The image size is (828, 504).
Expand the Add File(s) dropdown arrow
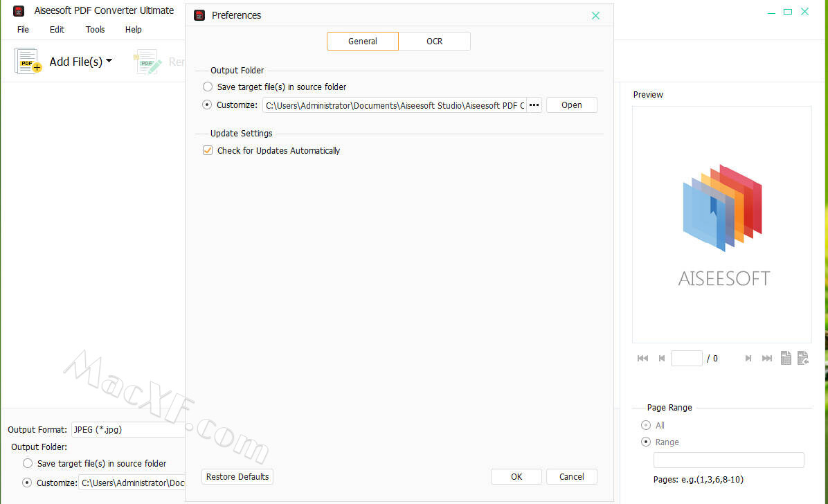109,62
